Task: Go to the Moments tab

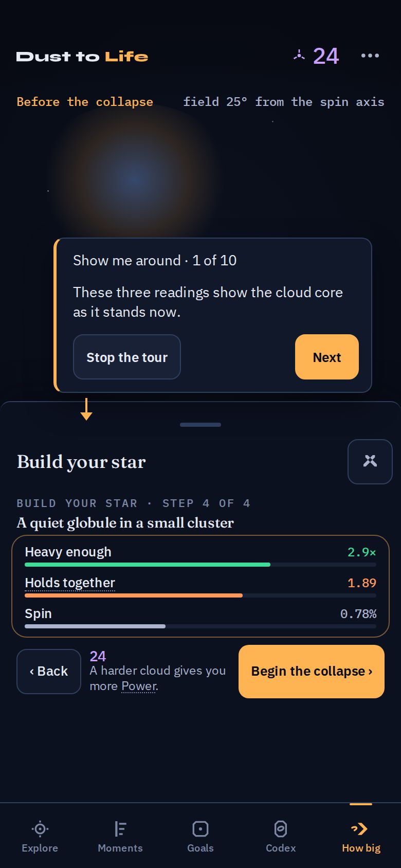Action: pos(120,837)
